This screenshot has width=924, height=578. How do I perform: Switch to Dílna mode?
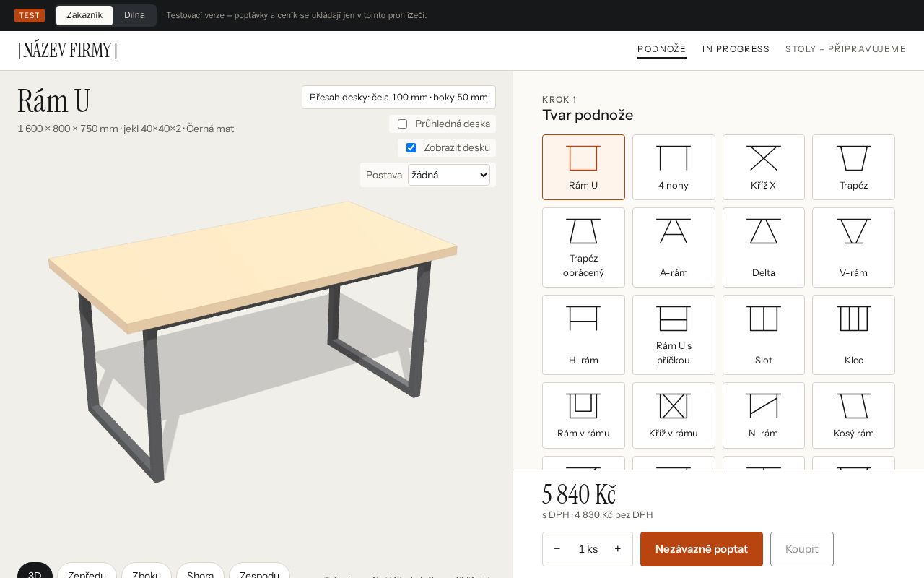click(134, 15)
